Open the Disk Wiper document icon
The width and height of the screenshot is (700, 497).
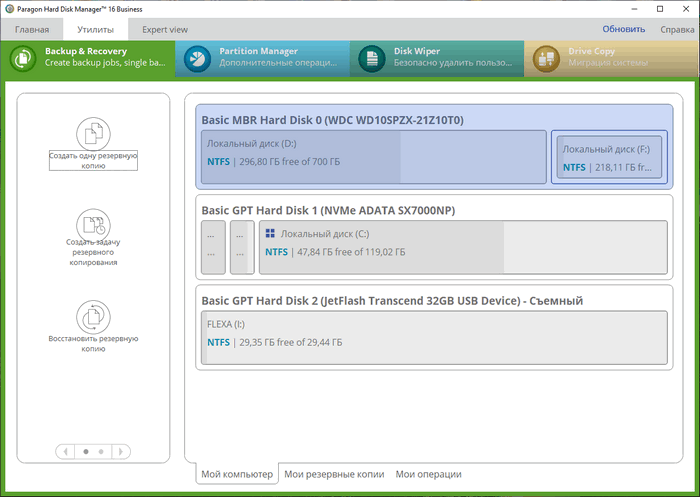pos(371,58)
